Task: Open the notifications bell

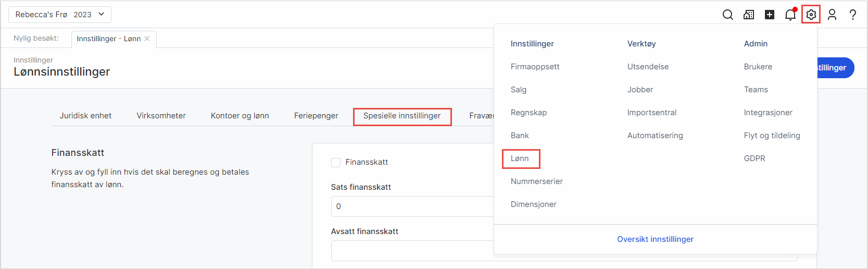Action: click(790, 15)
